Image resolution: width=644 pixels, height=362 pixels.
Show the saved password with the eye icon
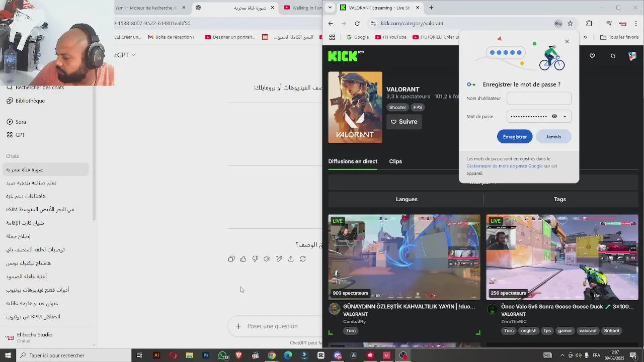tap(554, 117)
